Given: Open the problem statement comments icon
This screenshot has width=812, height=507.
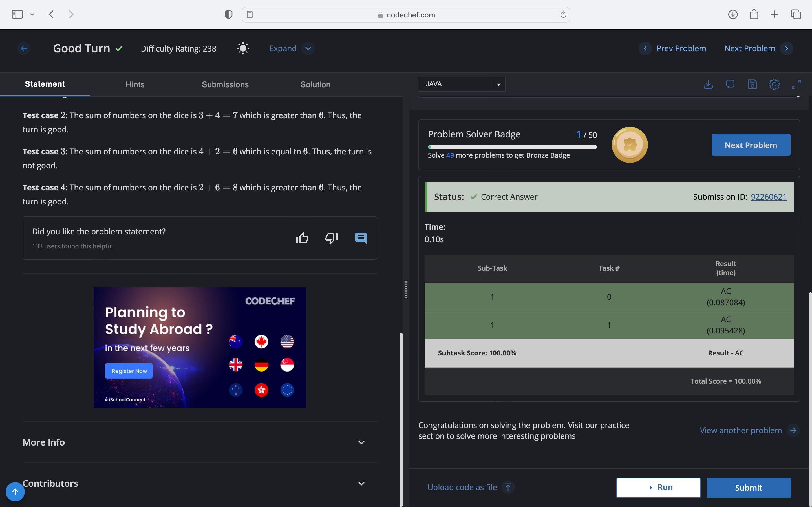Looking at the screenshot, I should (361, 238).
